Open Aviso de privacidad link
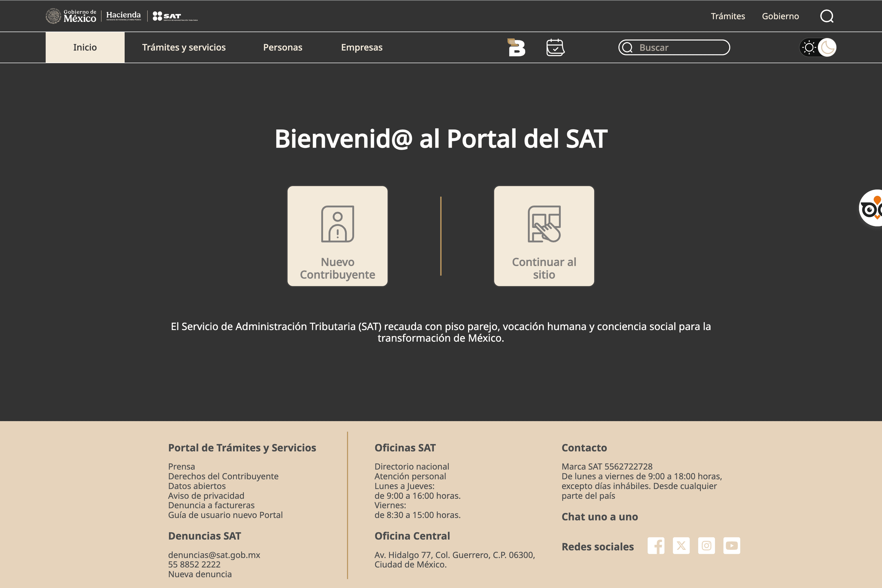The image size is (882, 588). [x=206, y=496]
